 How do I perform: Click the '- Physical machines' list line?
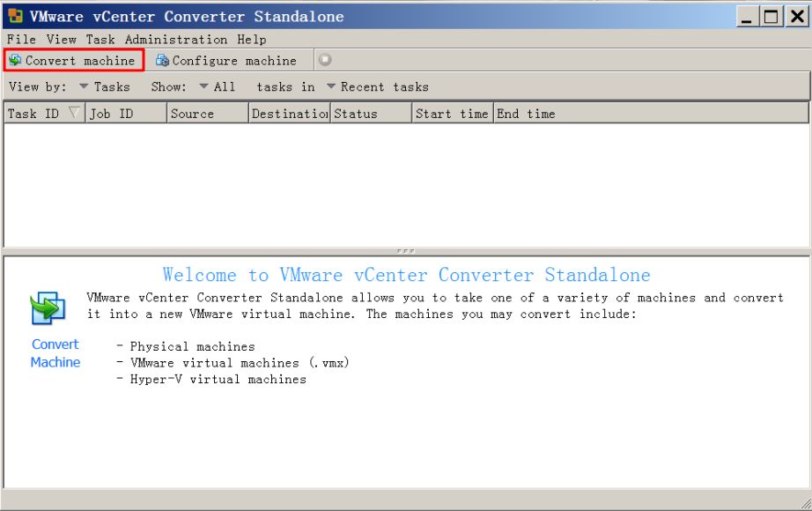(x=186, y=346)
